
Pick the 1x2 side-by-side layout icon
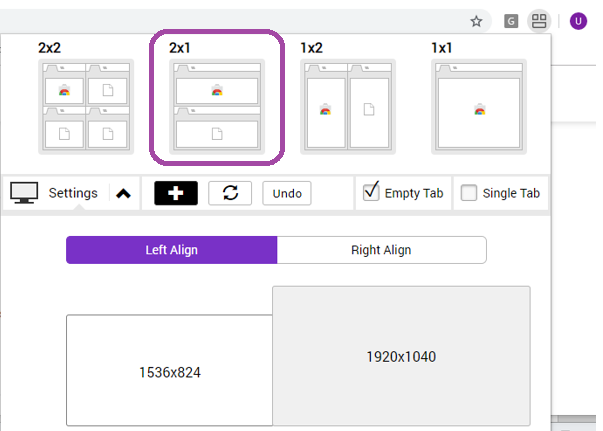coord(348,106)
